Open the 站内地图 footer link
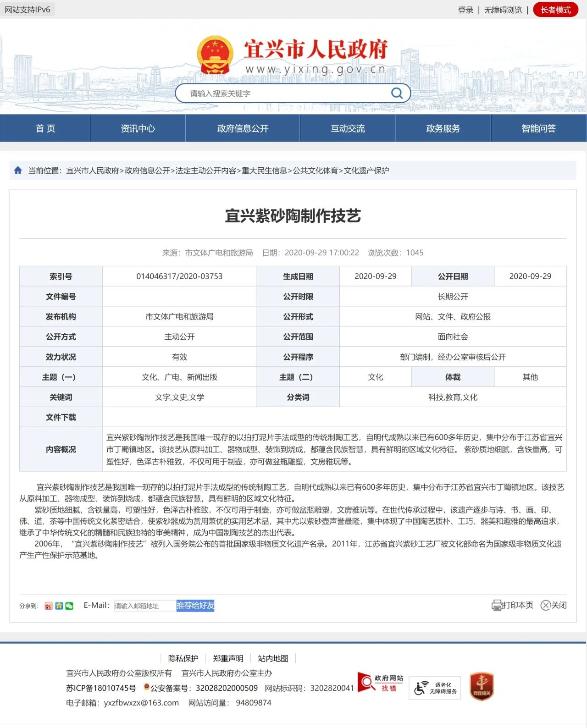Image resolution: width=587 pixels, height=728 pixels. point(273,659)
